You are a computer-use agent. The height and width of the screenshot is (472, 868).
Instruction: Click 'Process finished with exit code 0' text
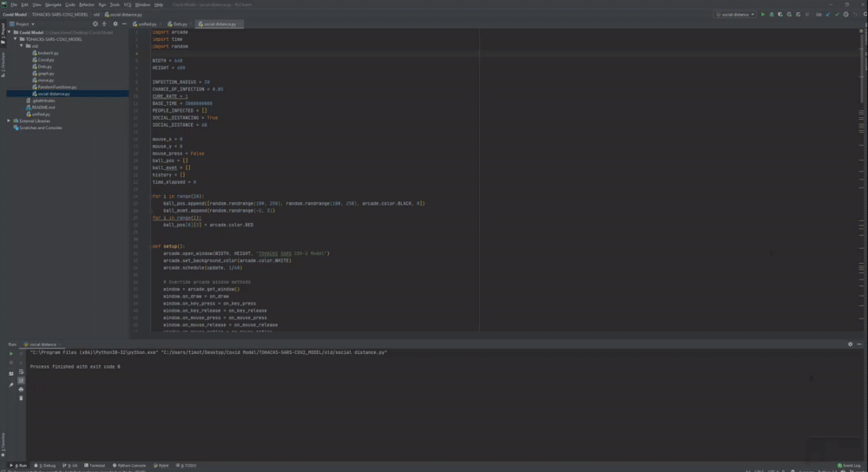coord(75,366)
